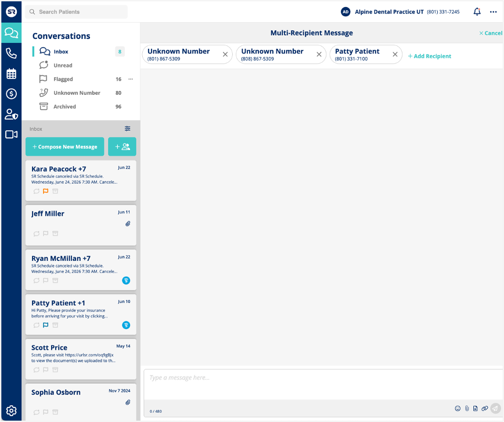Toggle flag on Kara Peacock conversation

coord(46,191)
